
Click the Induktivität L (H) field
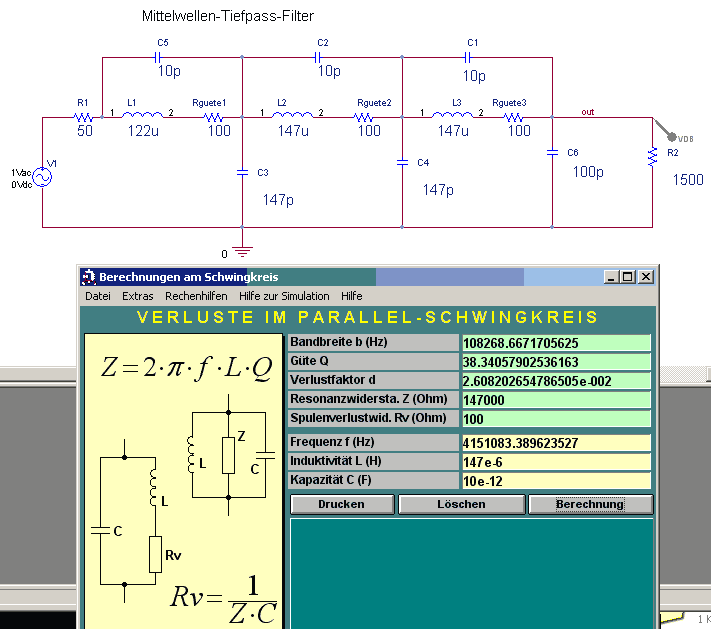tap(555, 461)
